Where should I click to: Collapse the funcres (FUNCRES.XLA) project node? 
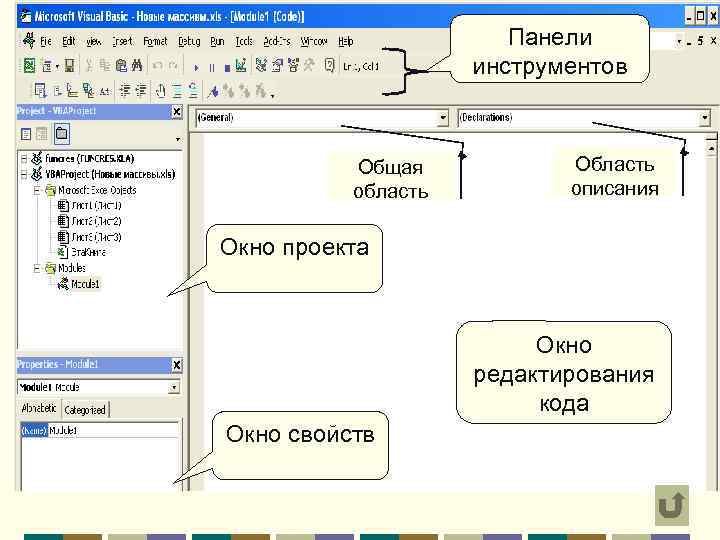24,159
